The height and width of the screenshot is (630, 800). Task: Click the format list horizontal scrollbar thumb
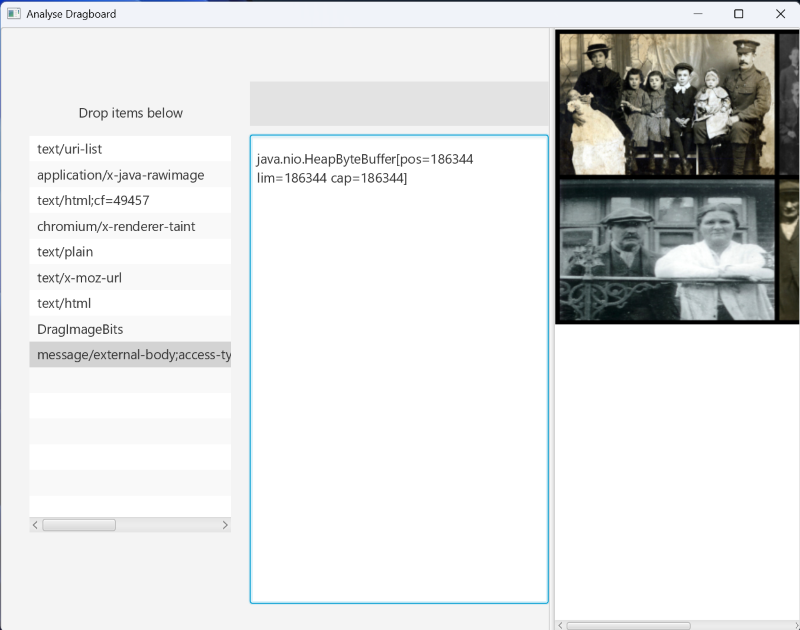pos(79,525)
